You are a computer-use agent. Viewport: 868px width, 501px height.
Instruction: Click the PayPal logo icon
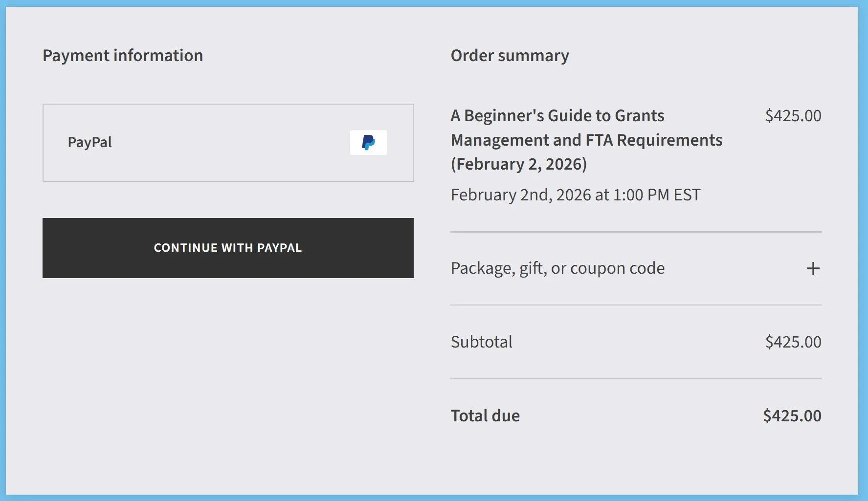point(368,142)
